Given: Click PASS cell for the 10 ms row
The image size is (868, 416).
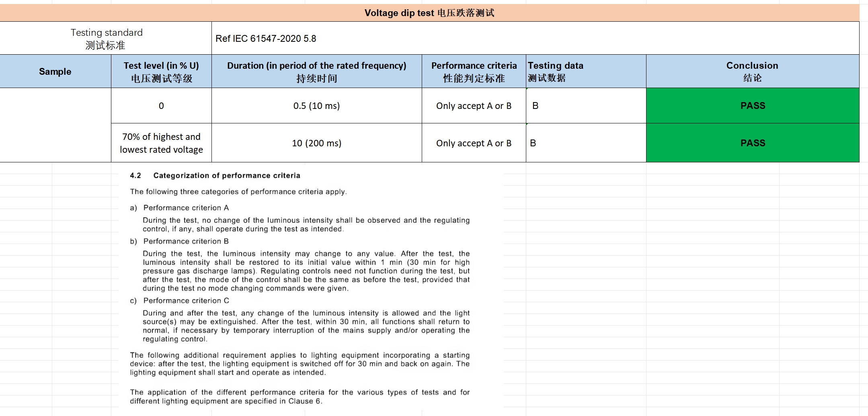Looking at the screenshot, I should tap(753, 106).
